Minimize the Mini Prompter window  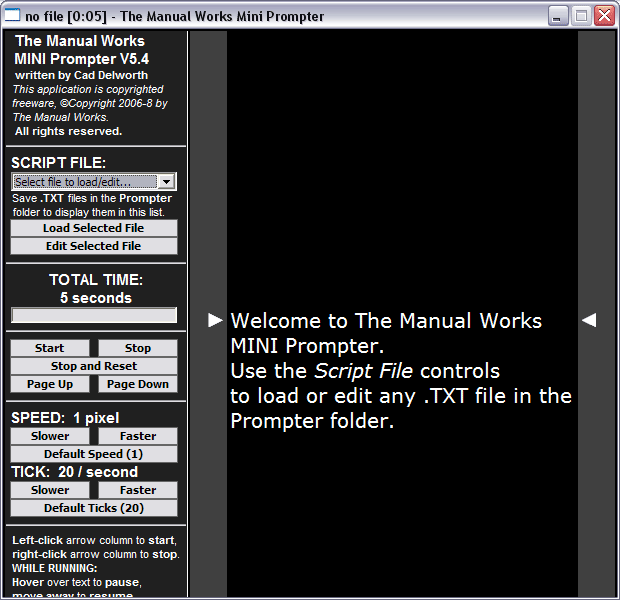[x=558, y=16]
